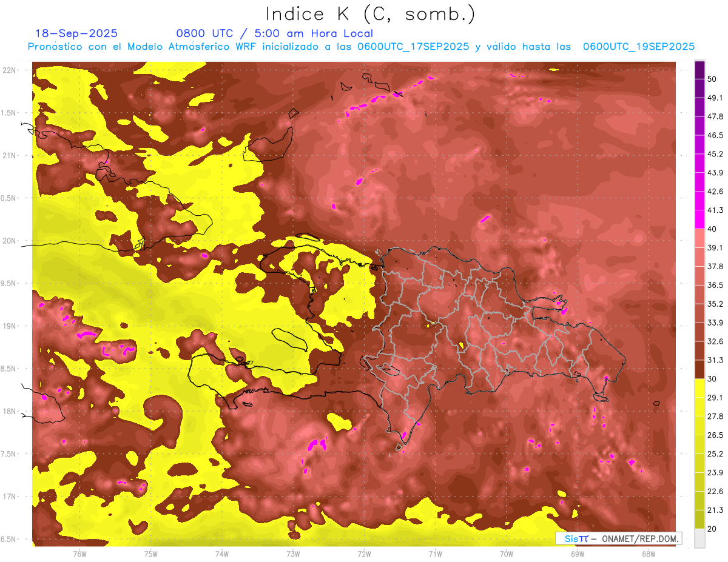Select the 76W longitude axis label

[79, 554]
